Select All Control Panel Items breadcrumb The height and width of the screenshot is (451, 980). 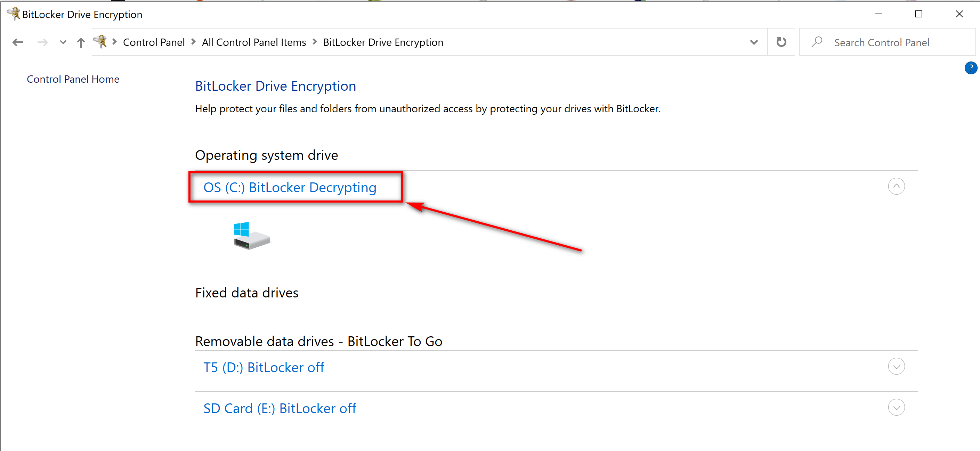coord(254,42)
